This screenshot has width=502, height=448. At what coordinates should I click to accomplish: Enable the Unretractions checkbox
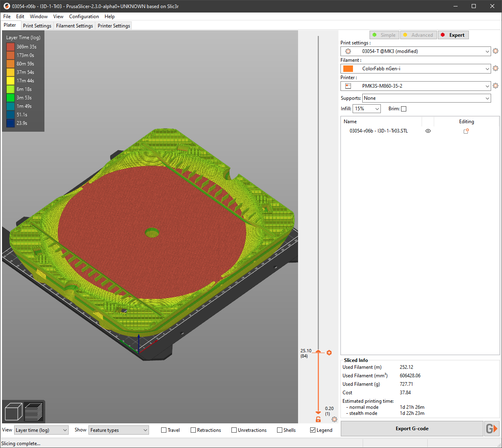point(234,430)
